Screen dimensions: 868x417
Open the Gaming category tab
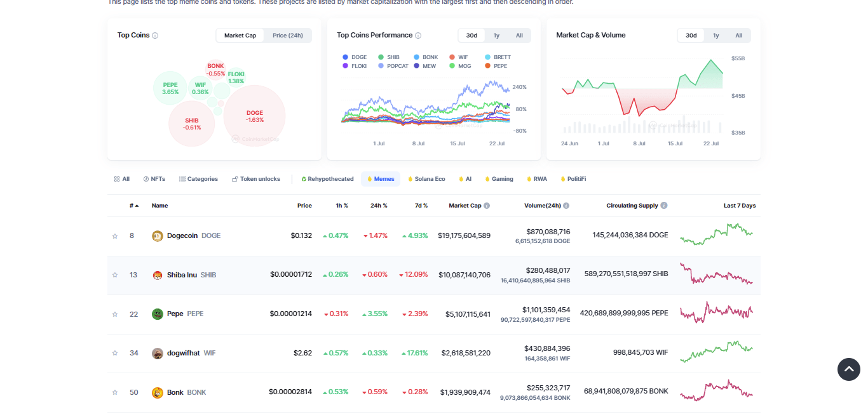click(x=499, y=179)
